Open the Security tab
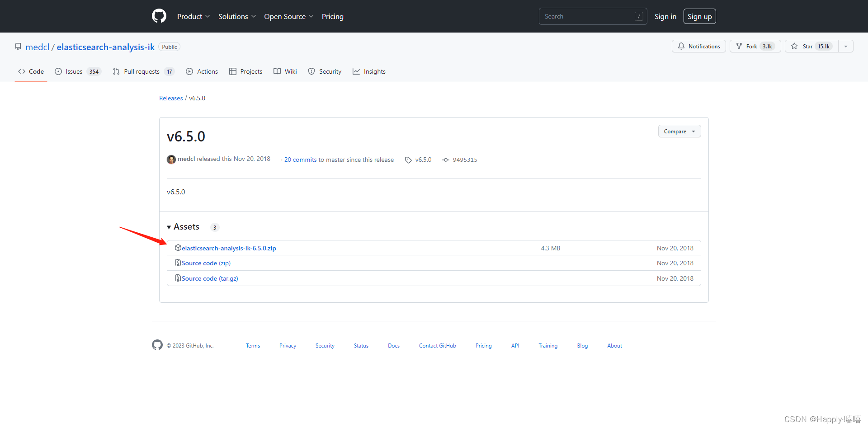 coord(325,71)
